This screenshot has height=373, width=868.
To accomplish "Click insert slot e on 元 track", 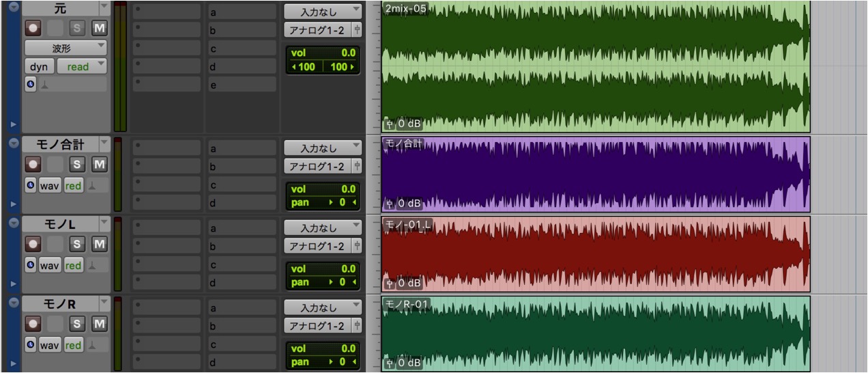I will pos(242,85).
